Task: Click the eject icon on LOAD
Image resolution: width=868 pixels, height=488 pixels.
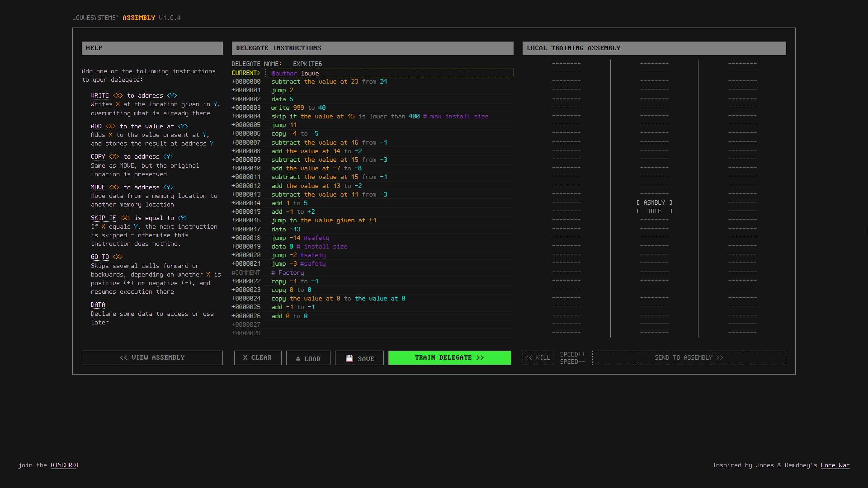Action: 298,358
